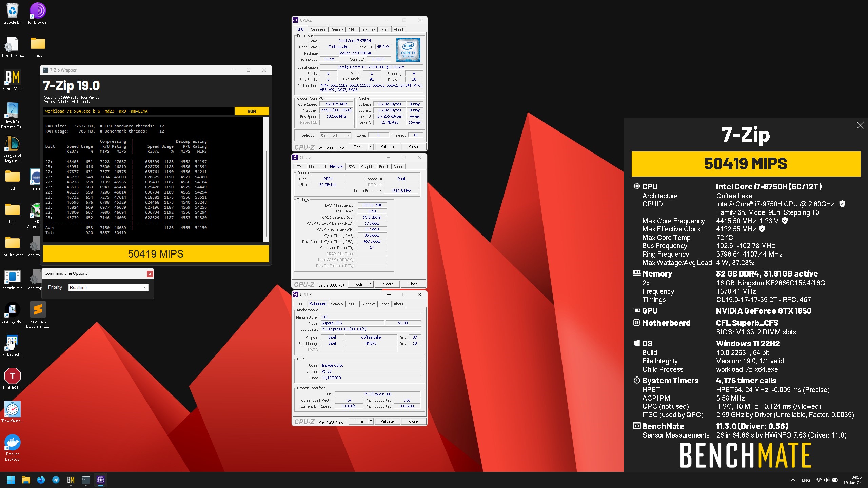This screenshot has width=868, height=488.
Task: Open Firefox from the taskbar
Action: [41, 480]
